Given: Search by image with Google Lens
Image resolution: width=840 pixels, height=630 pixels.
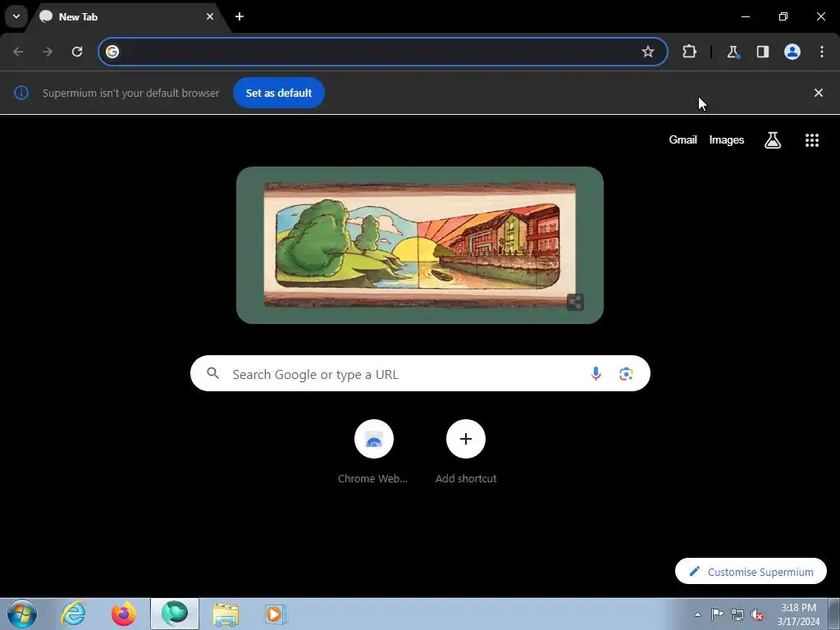Looking at the screenshot, I should pyautogui.click(x=626, y=373).
